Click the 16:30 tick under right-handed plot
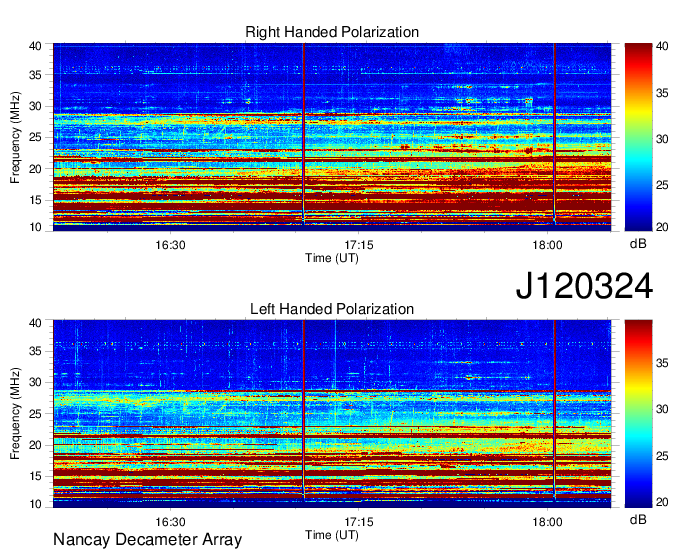Viewport: 680px width, 552px height. [170, 245]
